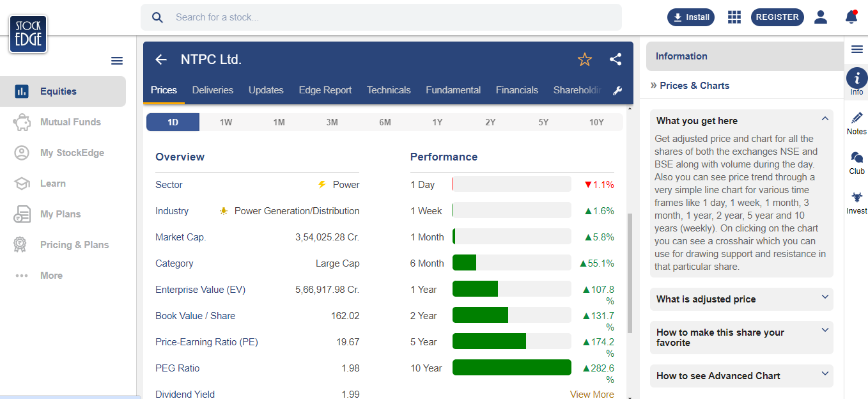Open Pricing & Plans in the sidebar

[x=63, y=245]
